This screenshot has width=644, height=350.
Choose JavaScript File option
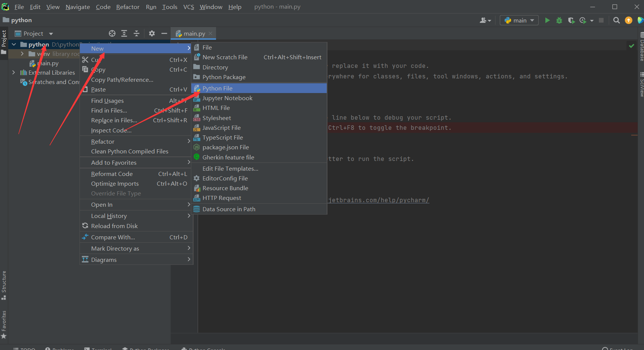[259, 128]
